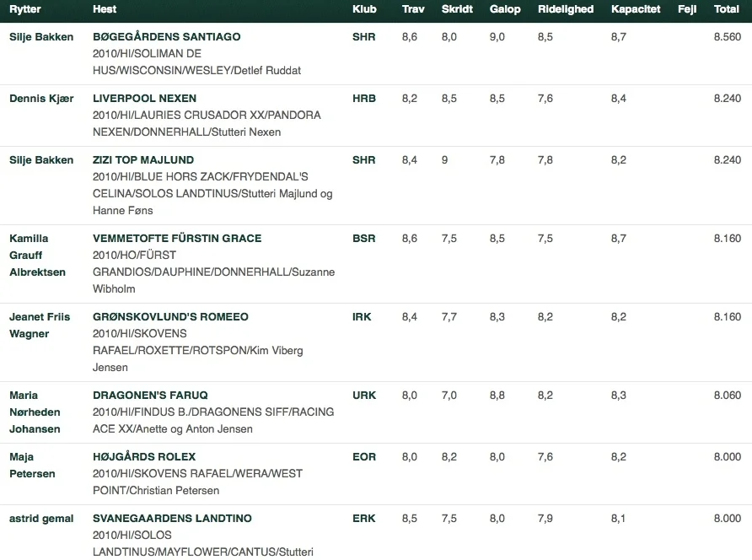Click pedigree line 2010/HI/BLUE HORS ZACK/FRYDENDAL'S

coord(201,176)
